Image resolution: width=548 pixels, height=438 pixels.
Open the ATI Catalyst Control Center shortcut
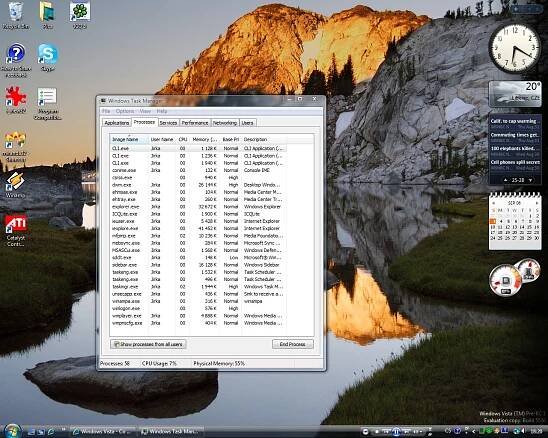coord(16,230)
